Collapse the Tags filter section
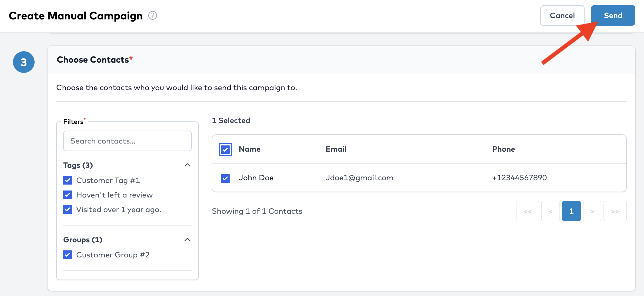The height and width of the screenshot is (296, 644). click(x=187, y=165)
